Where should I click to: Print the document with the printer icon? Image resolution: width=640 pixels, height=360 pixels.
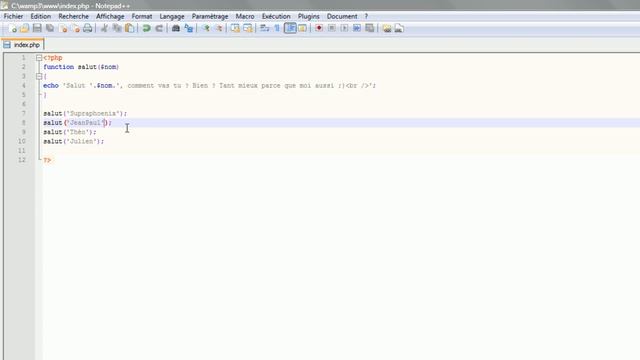tap(88, 28)
